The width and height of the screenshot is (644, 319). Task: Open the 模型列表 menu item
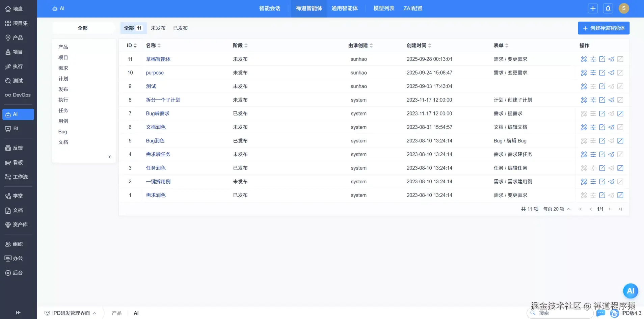383,8
